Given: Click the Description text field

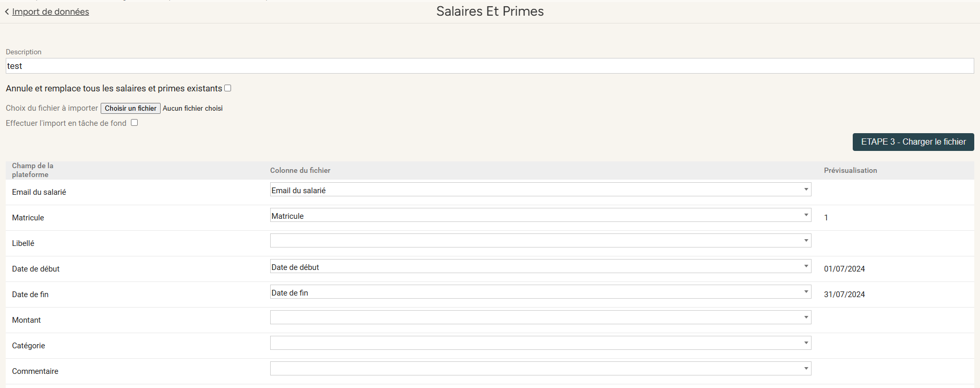Looking at the screenshot, I should coord(489,66).
